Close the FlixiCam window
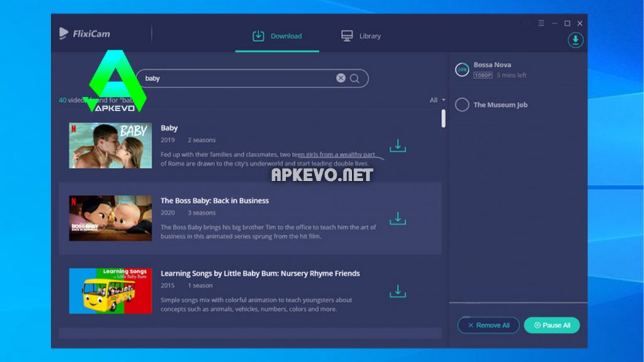This screenshot has height=362, width=644. tap(580, 23)
